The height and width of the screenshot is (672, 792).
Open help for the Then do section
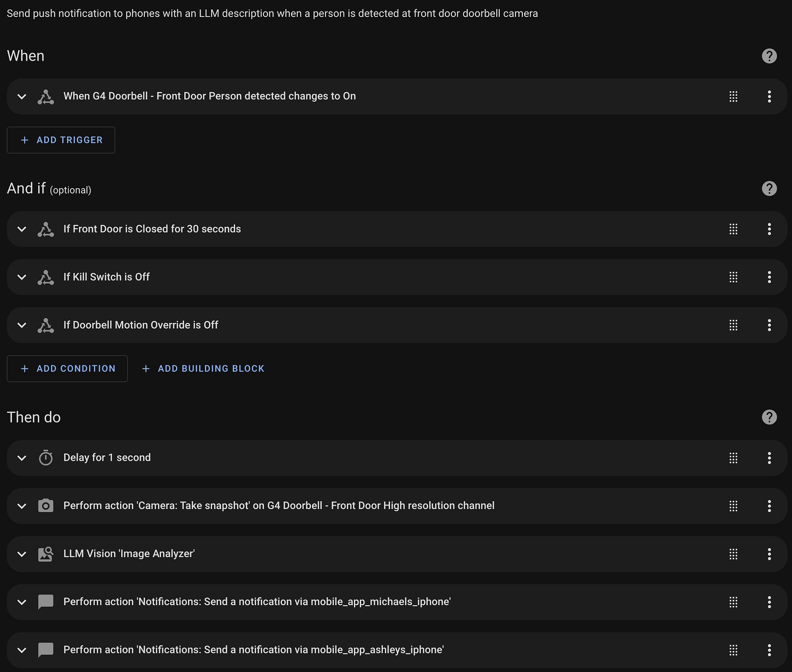tap(769, 417)
